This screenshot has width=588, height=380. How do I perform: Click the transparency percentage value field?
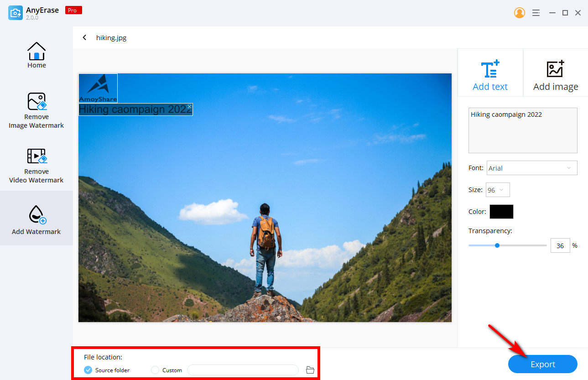tap(560, 245)
